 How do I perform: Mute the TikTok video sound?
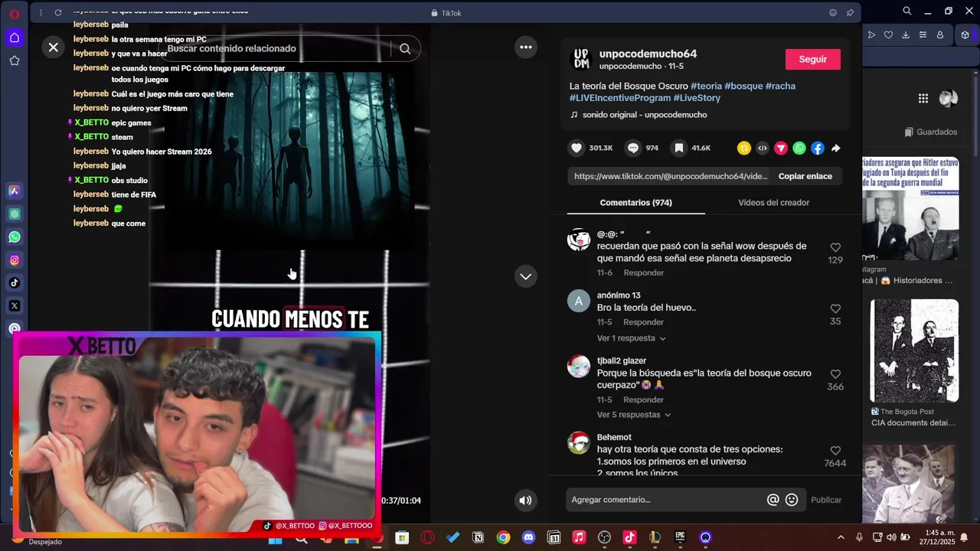[525, 500]
